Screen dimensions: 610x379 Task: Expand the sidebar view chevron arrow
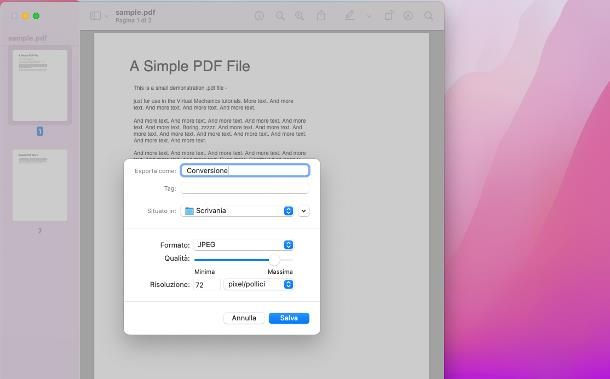click(106, 16)
